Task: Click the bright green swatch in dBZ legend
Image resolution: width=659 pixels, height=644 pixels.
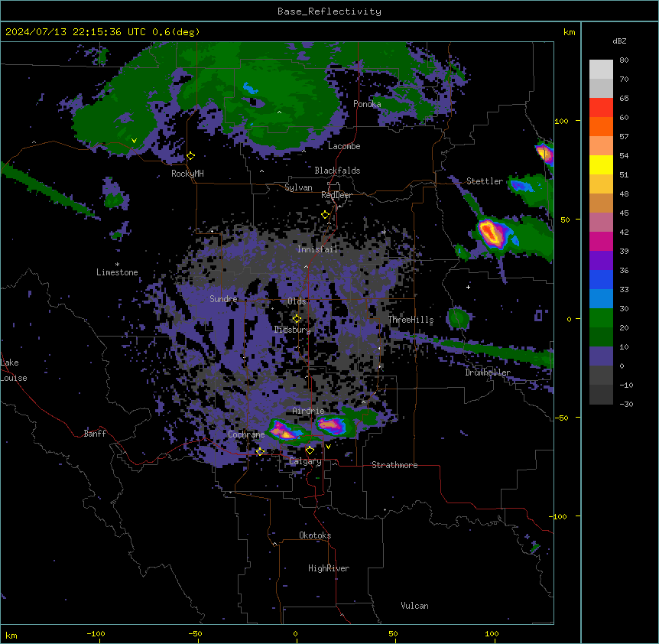Action: point(601,318)
